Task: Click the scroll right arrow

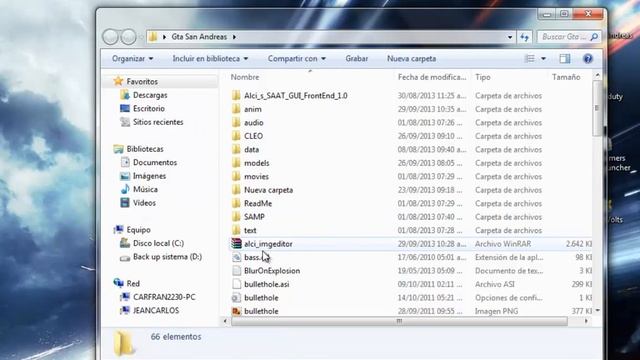Action: (x=587, y=321)
